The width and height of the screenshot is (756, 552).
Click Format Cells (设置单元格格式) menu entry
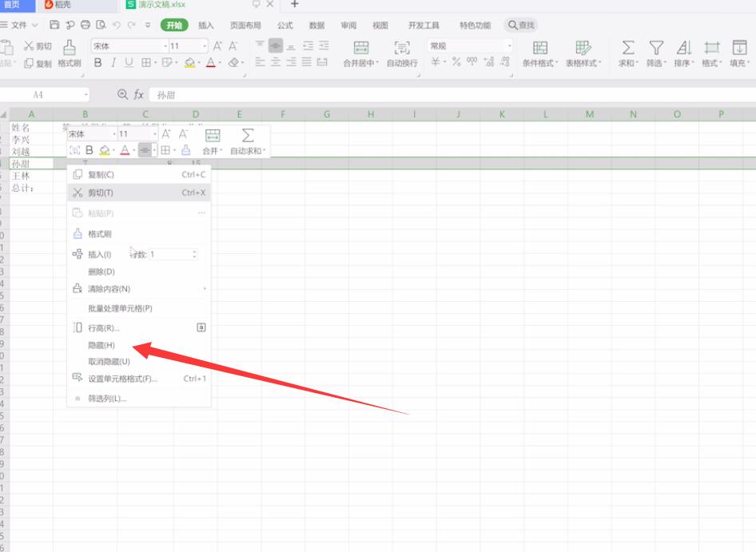139,379
